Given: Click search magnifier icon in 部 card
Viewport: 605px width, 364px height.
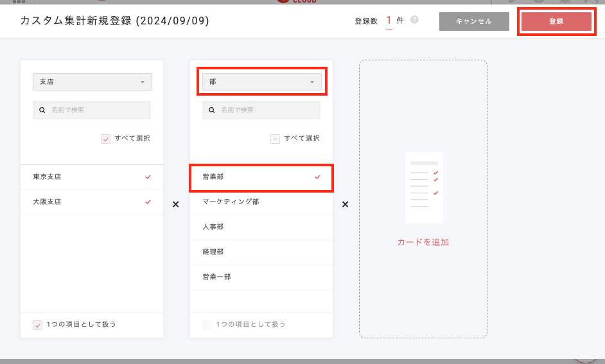Looking at the screenshot, I should [x=211, y=110].
